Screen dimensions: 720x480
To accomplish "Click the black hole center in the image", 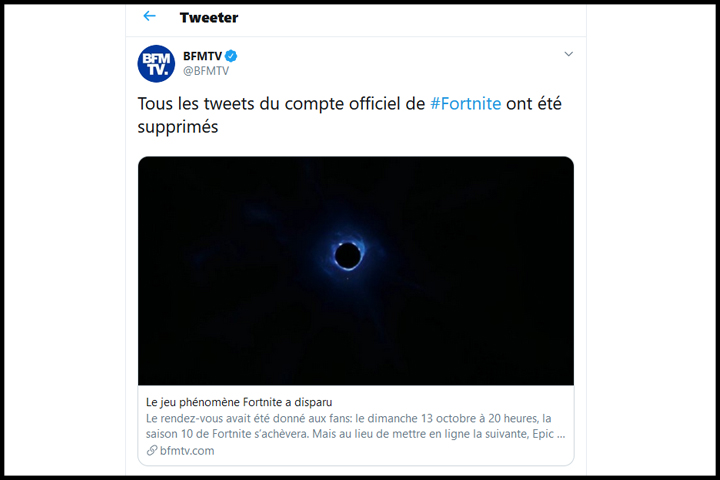I will coord(348,256).
